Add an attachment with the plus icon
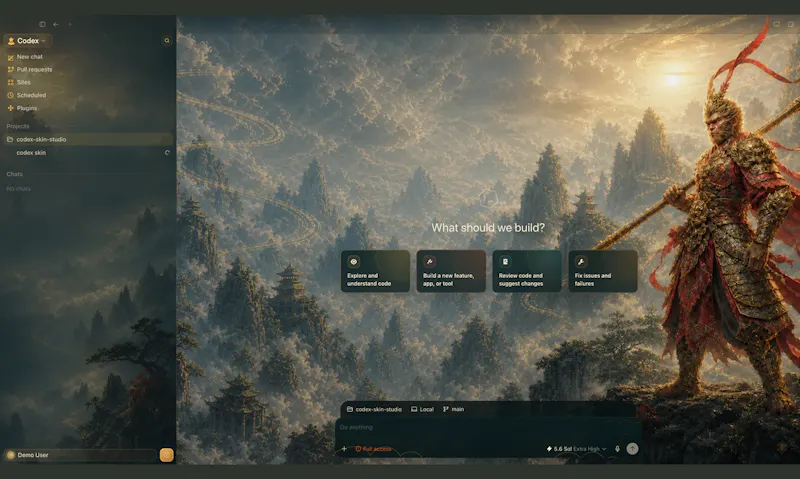The image size is (800, 479). [x=344, y=449]
